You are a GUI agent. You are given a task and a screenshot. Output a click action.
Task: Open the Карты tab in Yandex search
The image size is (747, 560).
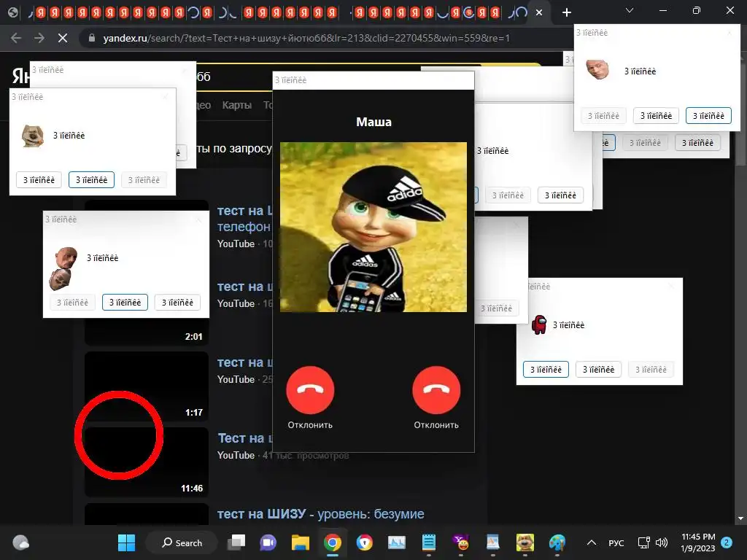click(x=237, y=105)
